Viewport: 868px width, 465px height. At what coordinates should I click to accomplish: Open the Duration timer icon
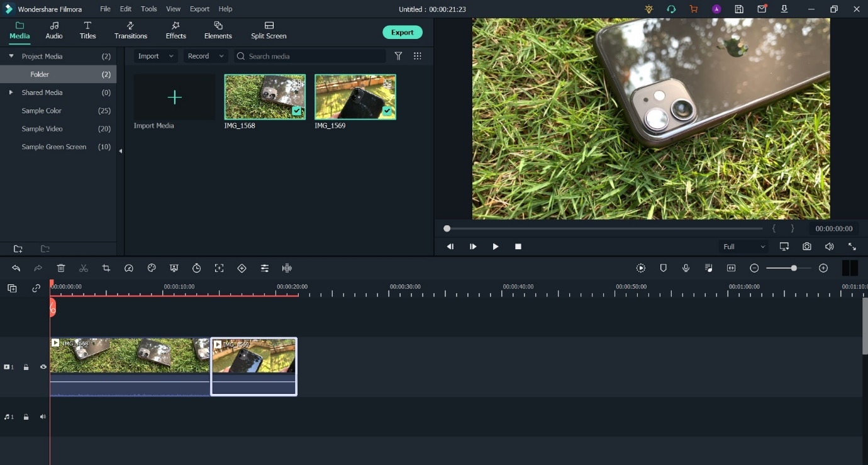[197, 268]
